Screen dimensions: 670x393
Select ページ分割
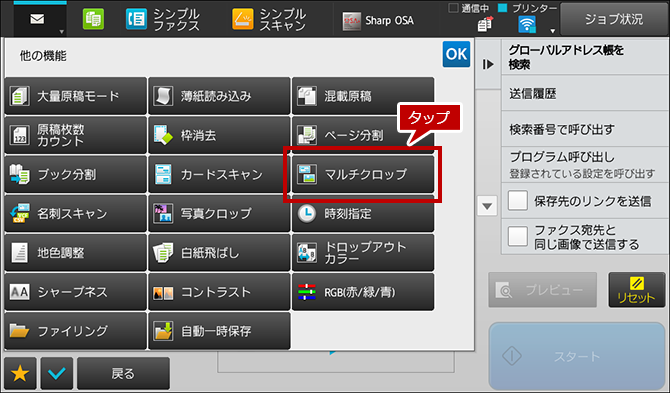[x=363, y=135]
